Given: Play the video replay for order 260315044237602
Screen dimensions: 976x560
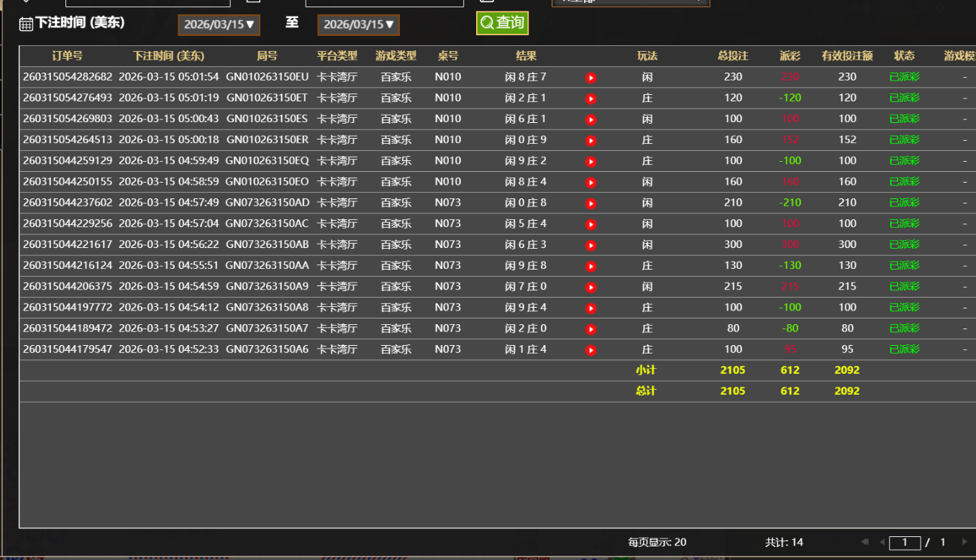Looking at the screenshot, I should [590, 203].
